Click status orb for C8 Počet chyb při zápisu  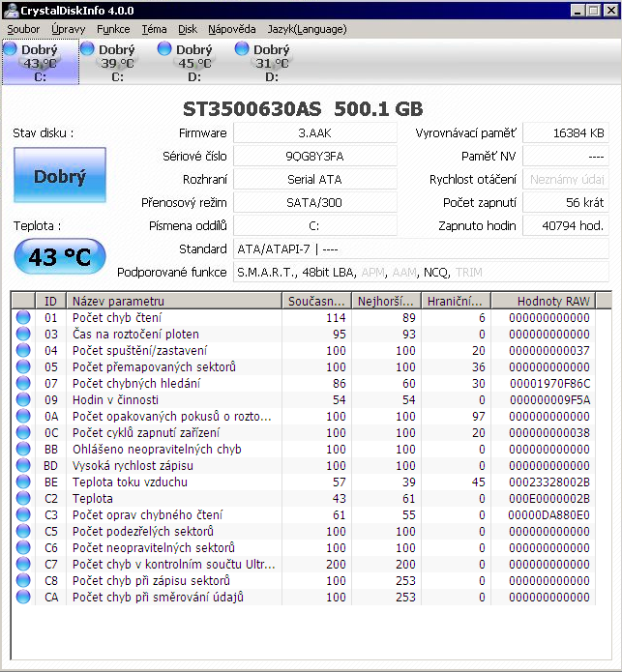click(x=23, y=580)
